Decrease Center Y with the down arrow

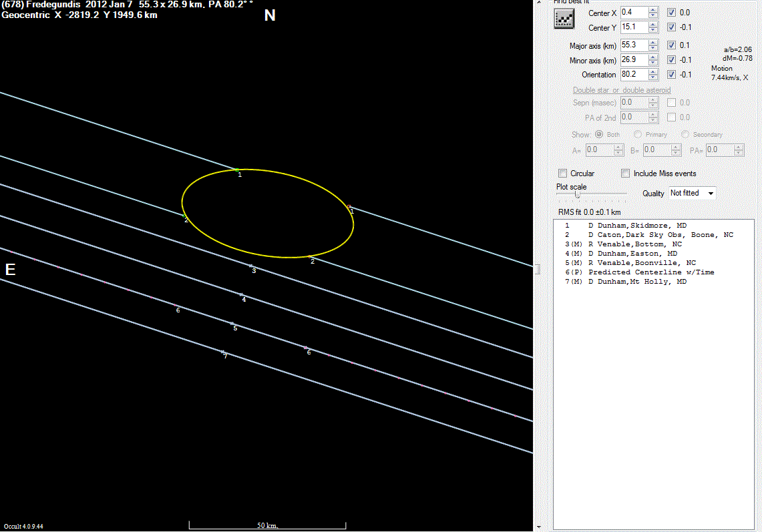(652, 31)
